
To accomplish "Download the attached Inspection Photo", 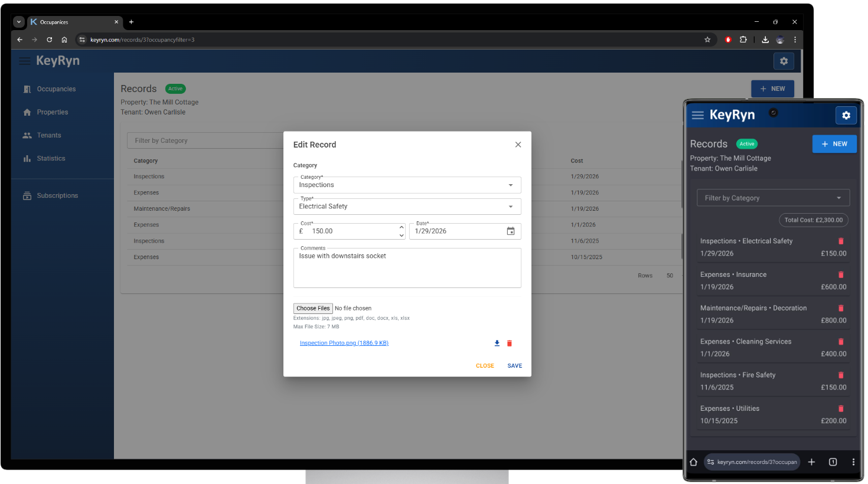I will 497,342.
